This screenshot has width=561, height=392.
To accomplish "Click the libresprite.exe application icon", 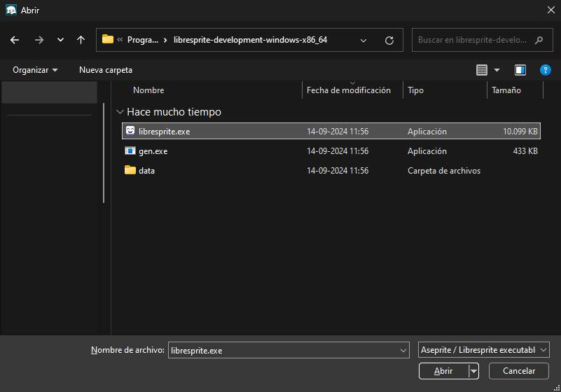I will (130, 131).
